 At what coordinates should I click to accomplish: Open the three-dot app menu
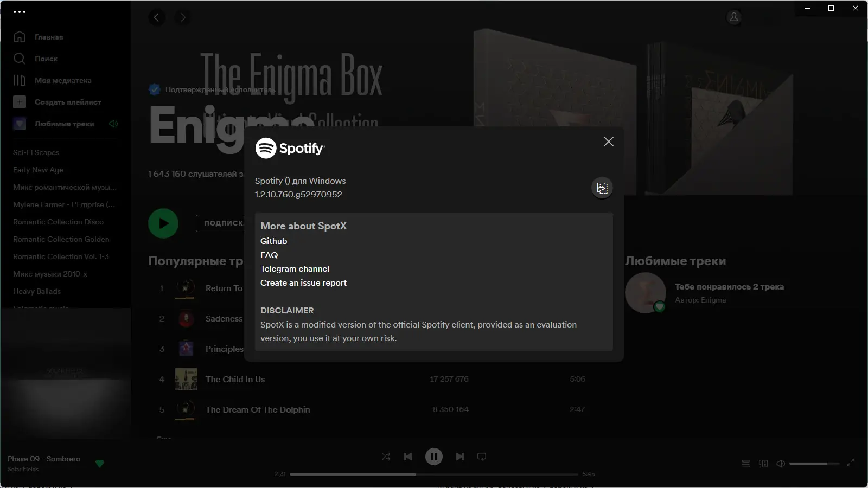pos(20,11)
